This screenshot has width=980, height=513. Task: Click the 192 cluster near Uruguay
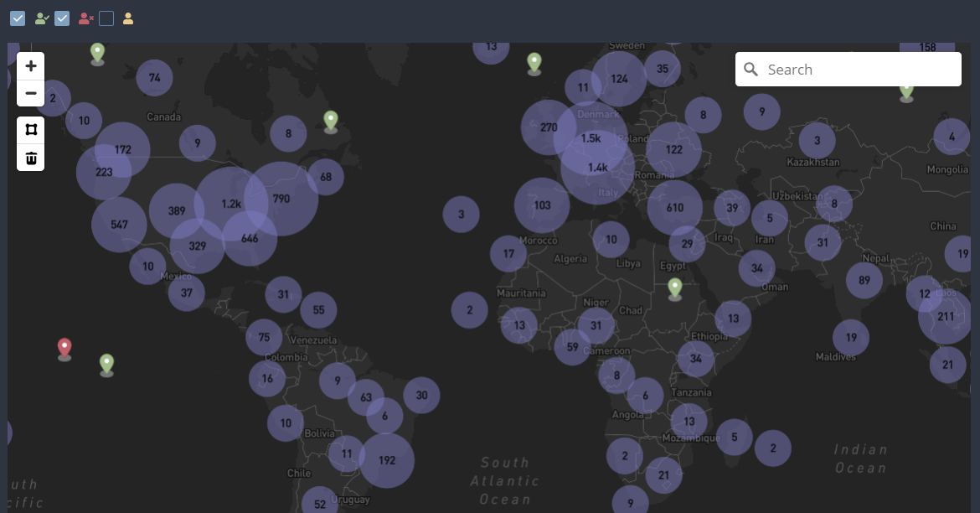(389, 460)
